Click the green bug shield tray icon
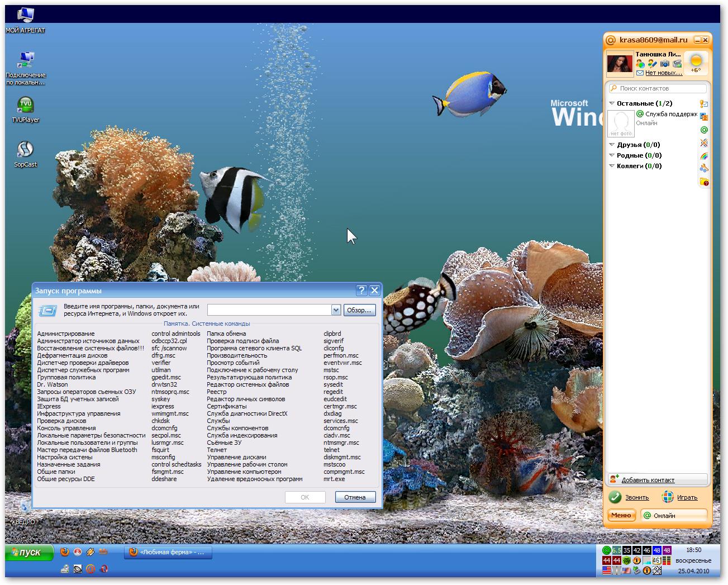The image size is (728, 585). coord(627,560)
